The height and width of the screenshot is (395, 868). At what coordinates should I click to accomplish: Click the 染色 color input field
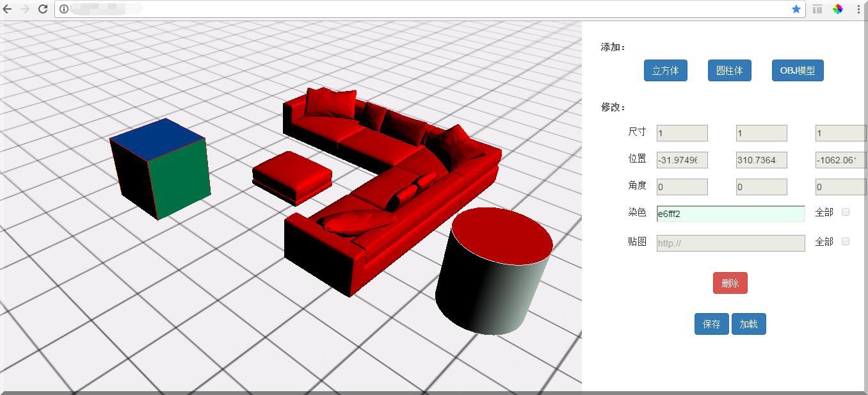click(x=730, y=214)
